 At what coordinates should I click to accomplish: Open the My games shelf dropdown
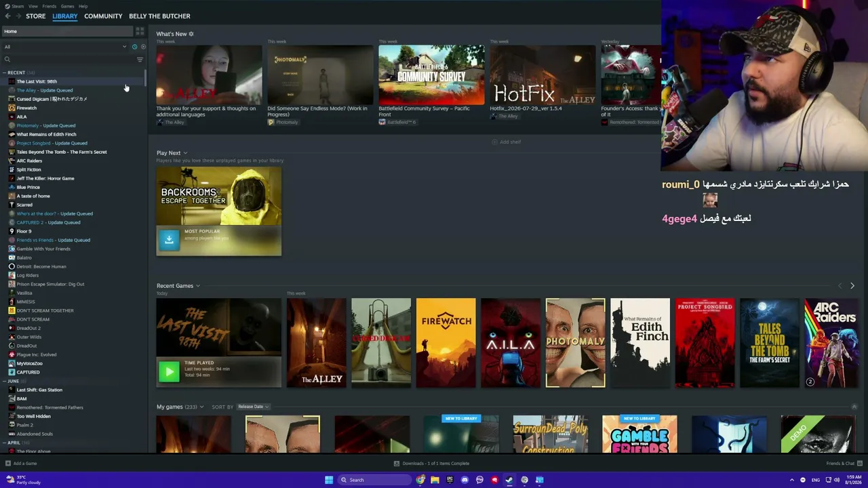point(203,407)
